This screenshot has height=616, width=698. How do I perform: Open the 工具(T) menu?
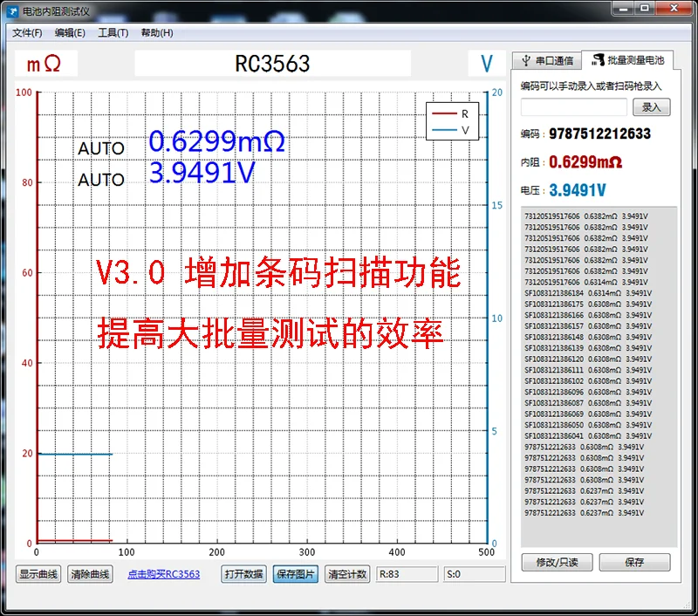(x=113, y=33)
